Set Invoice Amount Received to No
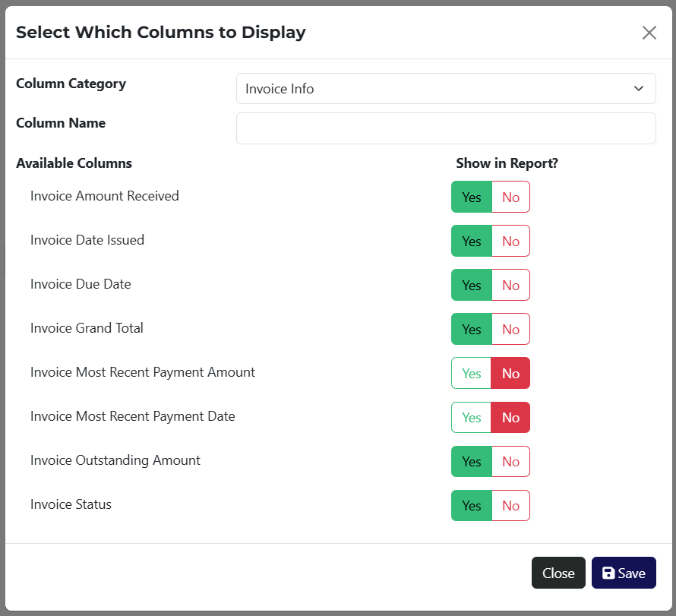Image resolution: width=676 pixels, height=616 pixels. tap(510, 197)
